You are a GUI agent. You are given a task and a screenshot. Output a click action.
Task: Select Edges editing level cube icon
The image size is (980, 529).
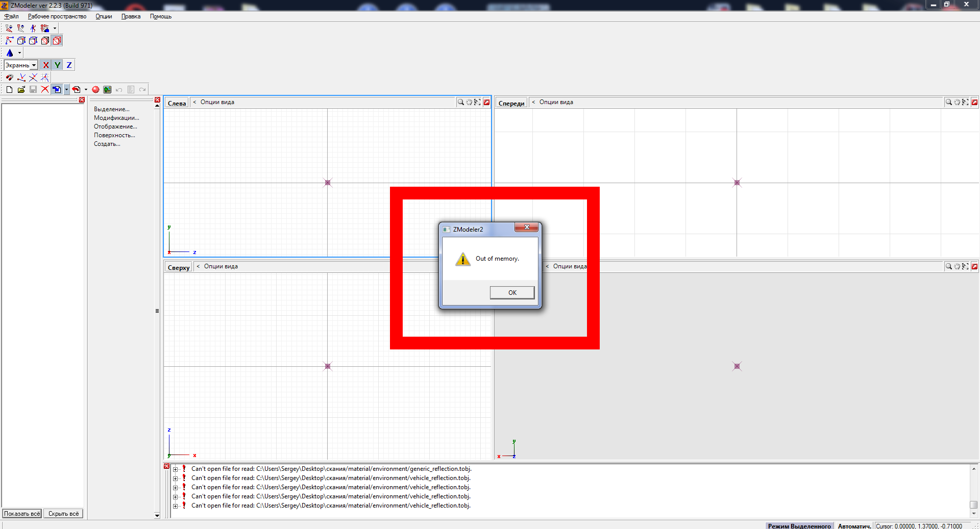[x=21, y=40]
